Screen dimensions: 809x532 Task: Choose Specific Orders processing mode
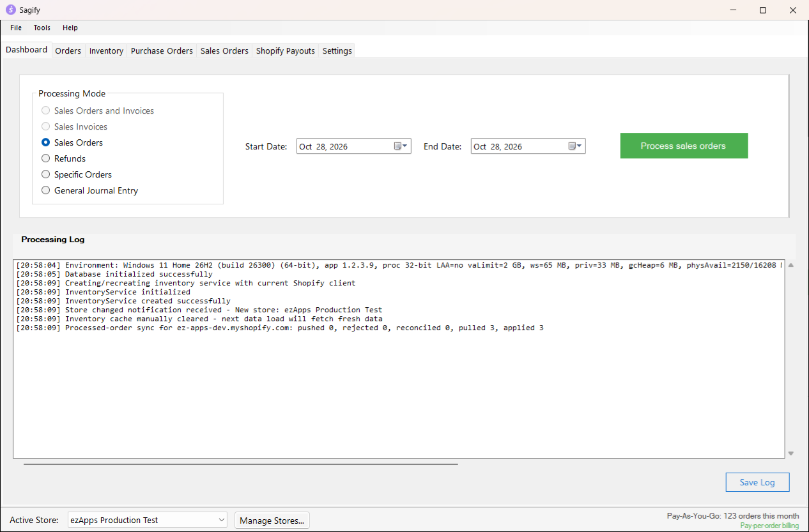pyautogui.click(x=77, y=174)
